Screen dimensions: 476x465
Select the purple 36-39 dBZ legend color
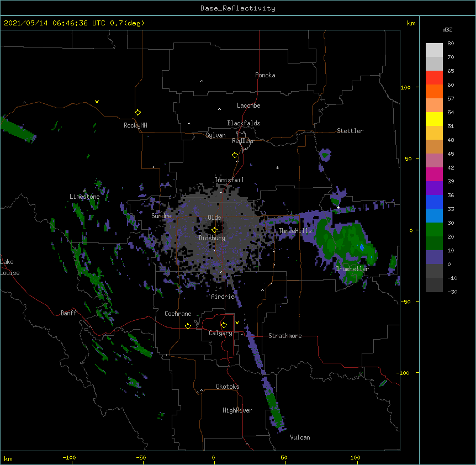(434, 188)
